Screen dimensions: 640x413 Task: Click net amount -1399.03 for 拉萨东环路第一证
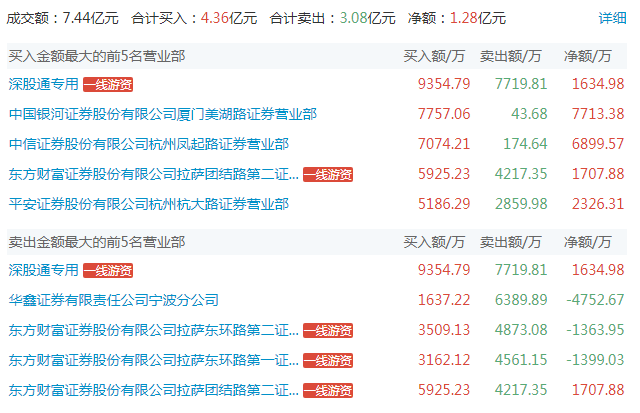[596, 360]
